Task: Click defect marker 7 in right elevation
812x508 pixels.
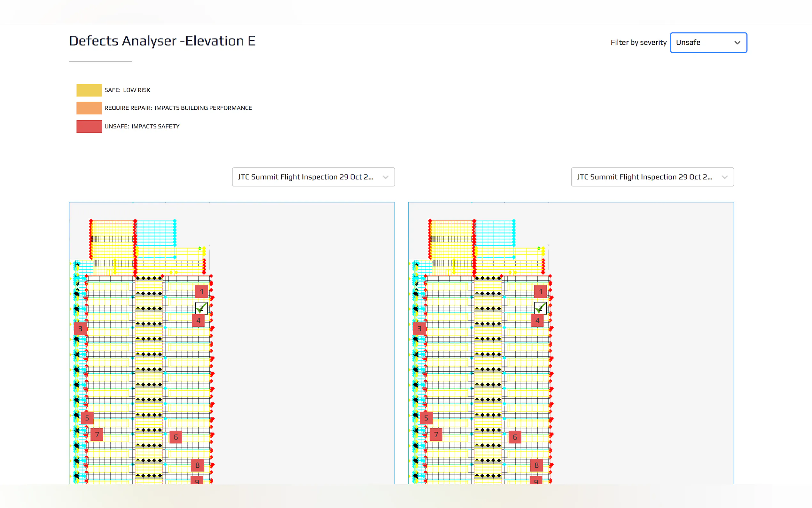Action: click(436, 434)
